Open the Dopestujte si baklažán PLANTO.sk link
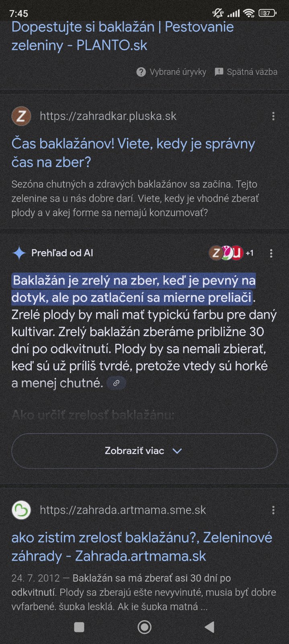Image resolution: width=289 pixels, height=644 pixels. (x=123, y=36)
